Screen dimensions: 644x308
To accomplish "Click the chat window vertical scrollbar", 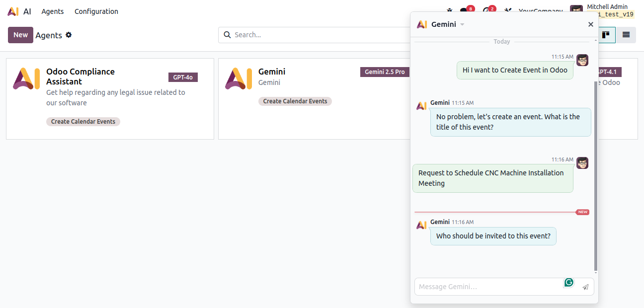I will pos(595,174).
